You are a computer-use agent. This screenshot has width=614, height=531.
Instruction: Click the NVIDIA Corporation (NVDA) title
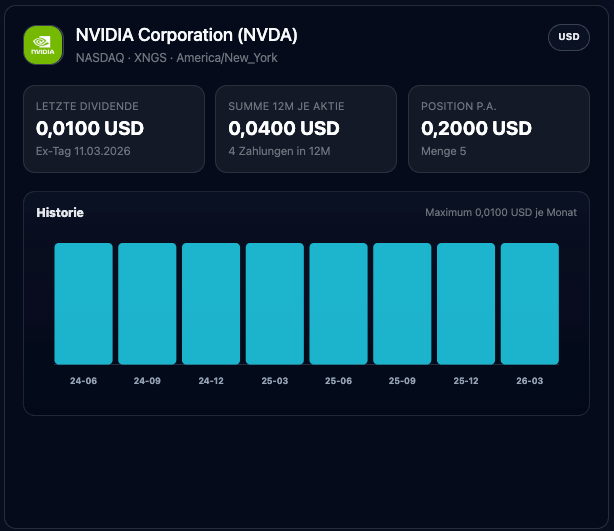(x=186, y=35)
